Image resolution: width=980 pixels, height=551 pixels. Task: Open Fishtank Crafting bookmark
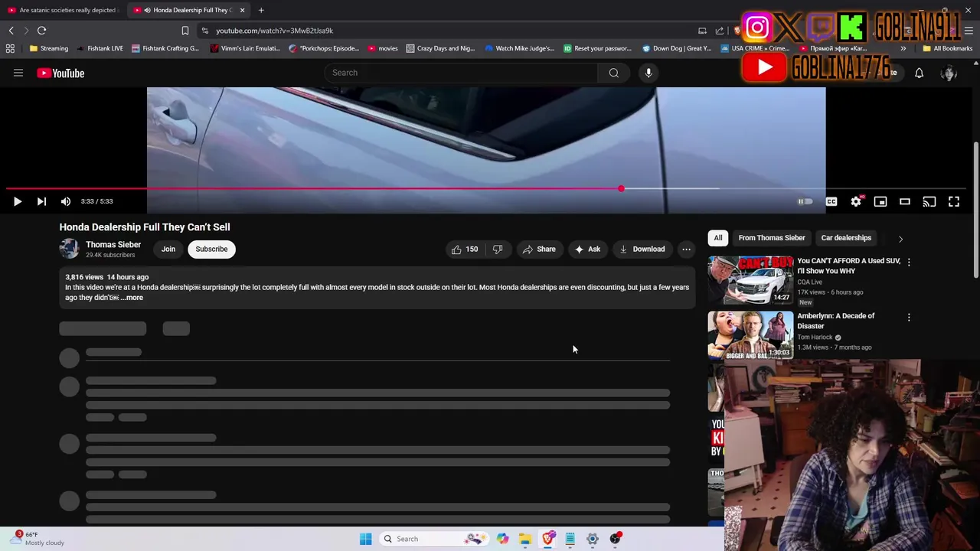[x=165, y=48]
